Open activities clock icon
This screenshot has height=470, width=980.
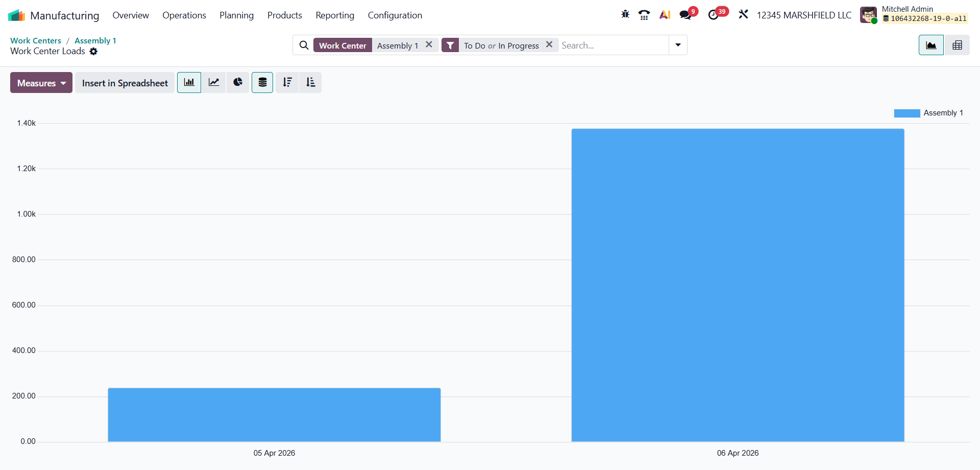[x=714, y=15]
